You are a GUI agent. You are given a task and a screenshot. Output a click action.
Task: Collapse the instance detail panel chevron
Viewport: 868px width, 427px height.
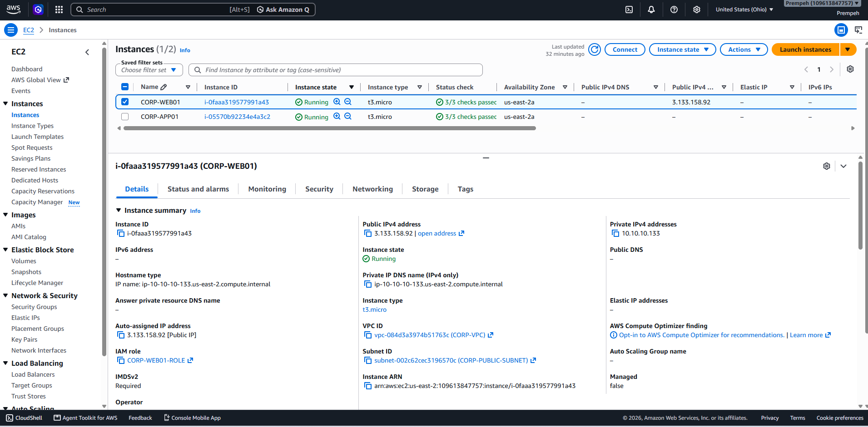843,166
